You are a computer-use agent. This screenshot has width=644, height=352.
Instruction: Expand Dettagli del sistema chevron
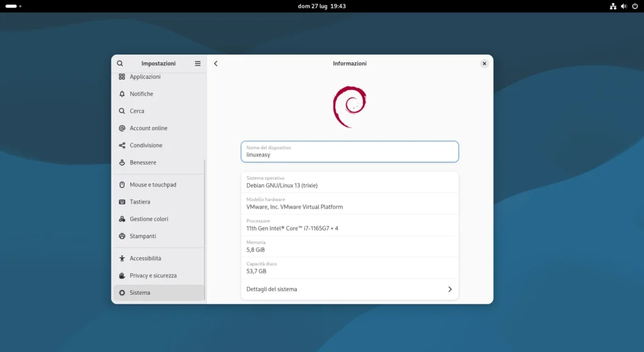click(450, 289)
